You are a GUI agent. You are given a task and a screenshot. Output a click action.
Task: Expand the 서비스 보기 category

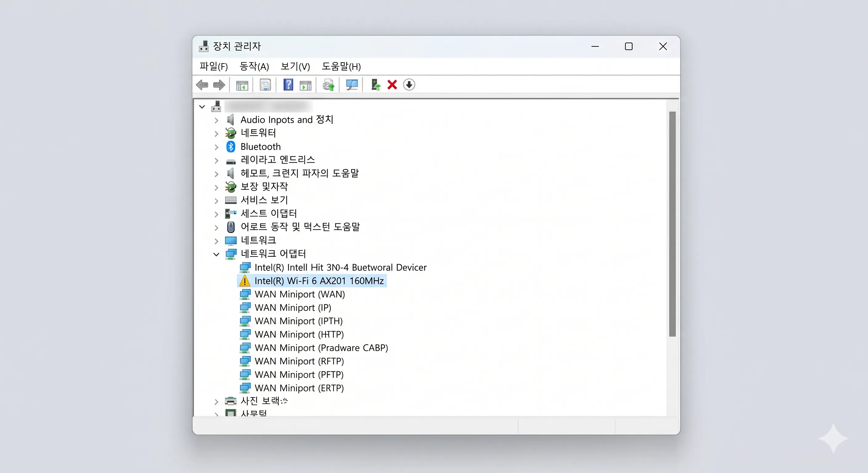tap(216, 201)
